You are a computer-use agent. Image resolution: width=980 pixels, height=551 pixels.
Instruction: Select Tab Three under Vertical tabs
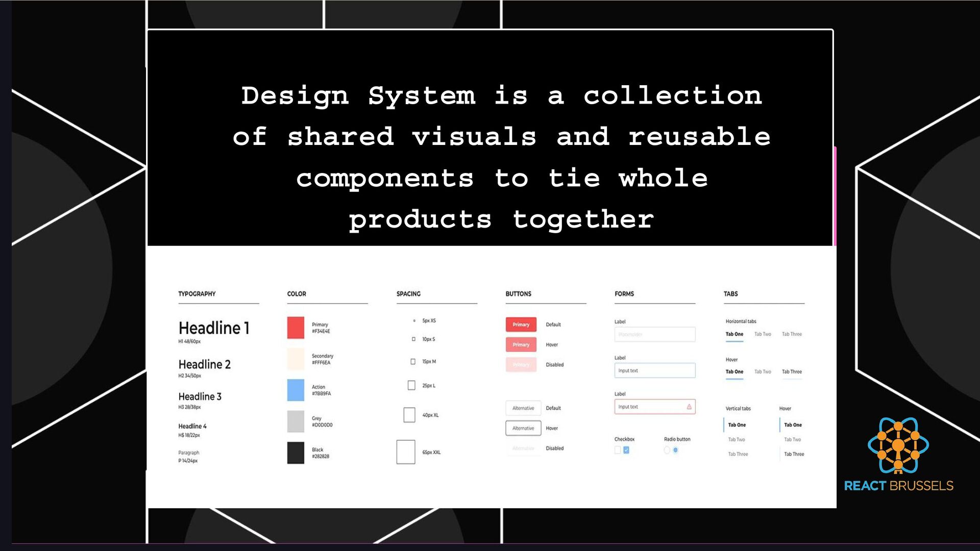738,454
